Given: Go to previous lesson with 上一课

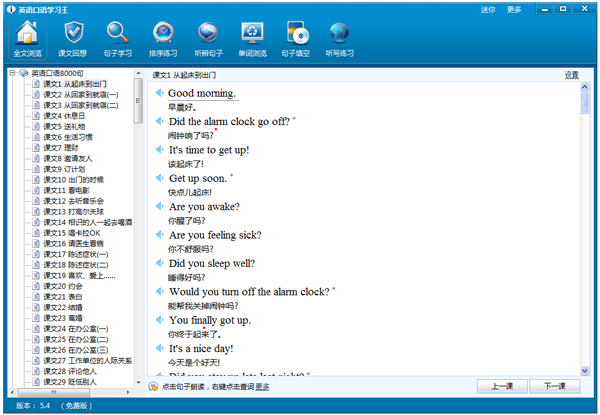Looking at the screenshot, I should (502, 386).
